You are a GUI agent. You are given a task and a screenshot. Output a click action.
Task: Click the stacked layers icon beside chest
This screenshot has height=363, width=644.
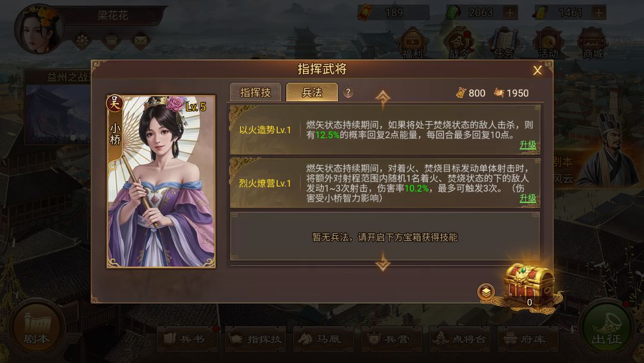[486, 293]
